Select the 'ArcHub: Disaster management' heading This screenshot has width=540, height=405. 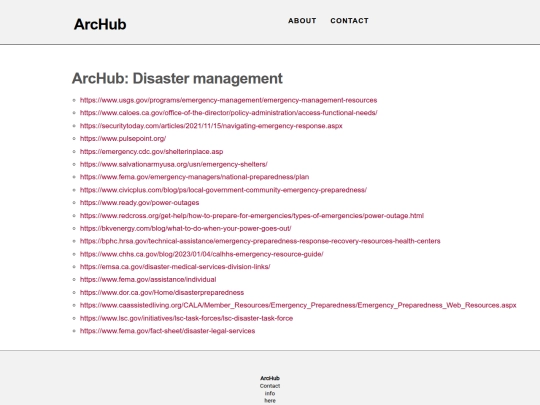177,79
